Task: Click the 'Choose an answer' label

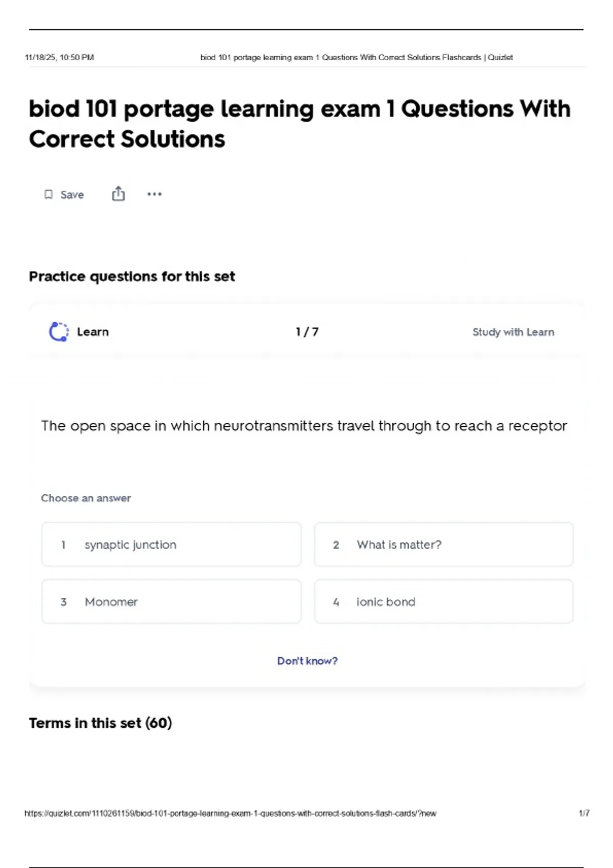Action: coord(86,498)
